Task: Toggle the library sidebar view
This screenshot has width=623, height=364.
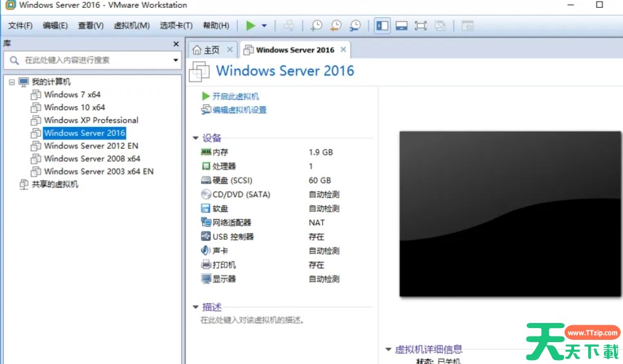Action: point(382,25)
